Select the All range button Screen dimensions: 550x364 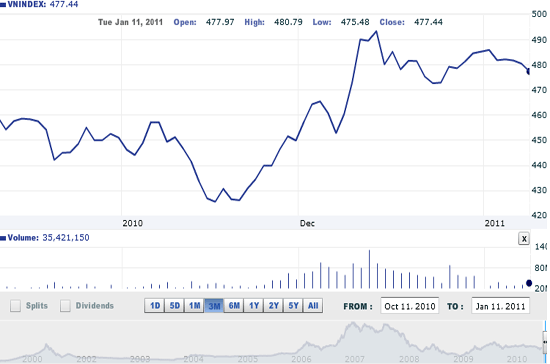(313, 306)
